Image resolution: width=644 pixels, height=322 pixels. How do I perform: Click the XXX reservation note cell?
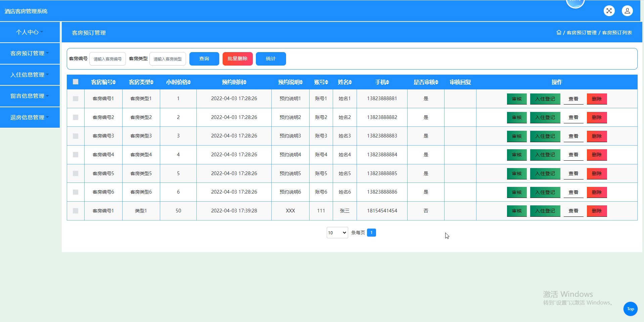[x=290, y=211]
